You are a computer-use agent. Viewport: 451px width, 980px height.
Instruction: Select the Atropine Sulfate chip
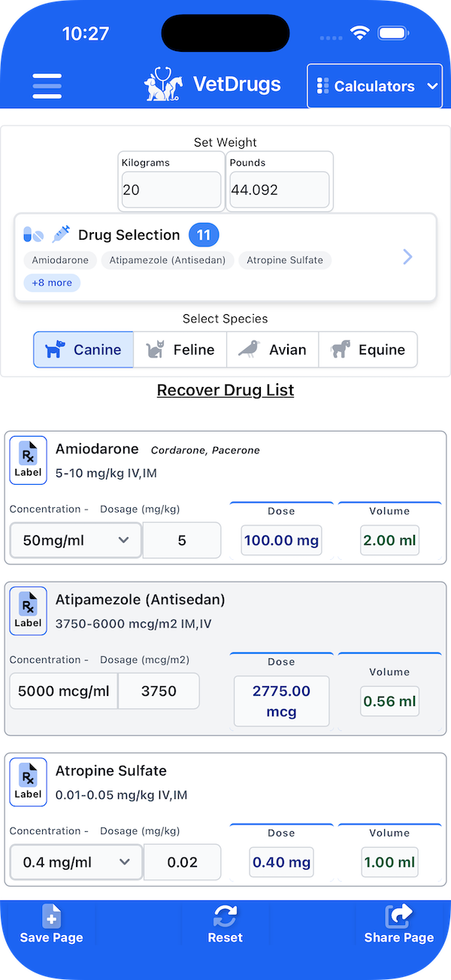click(285, 260)
